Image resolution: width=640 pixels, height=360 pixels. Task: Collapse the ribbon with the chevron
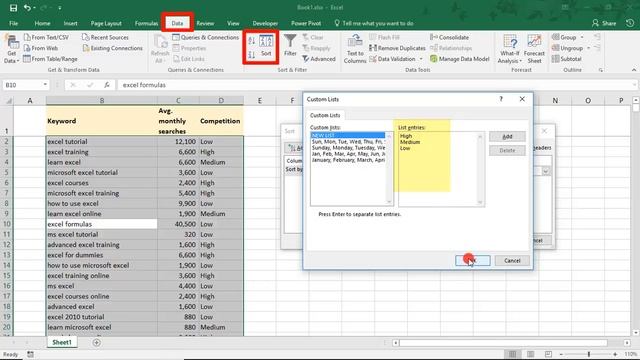click(633, 70)
